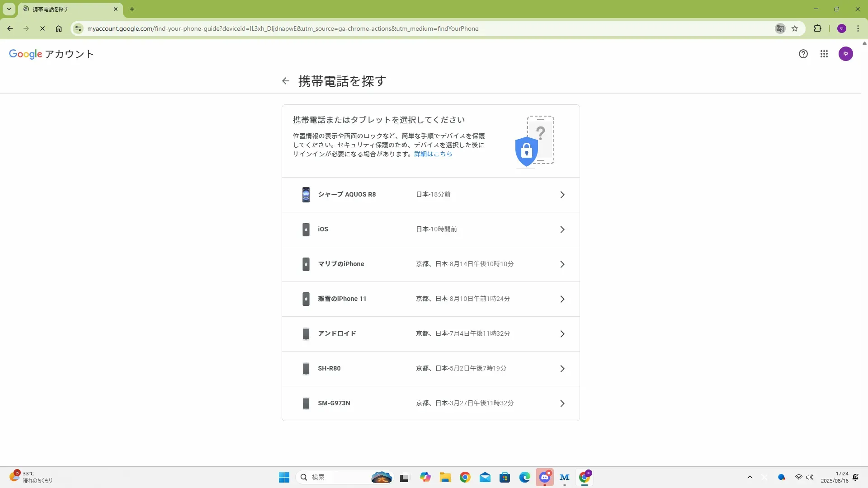Screen dimensions: 868x488
Task: Open the Chrome three-dot menu
Action: [858, 28]
